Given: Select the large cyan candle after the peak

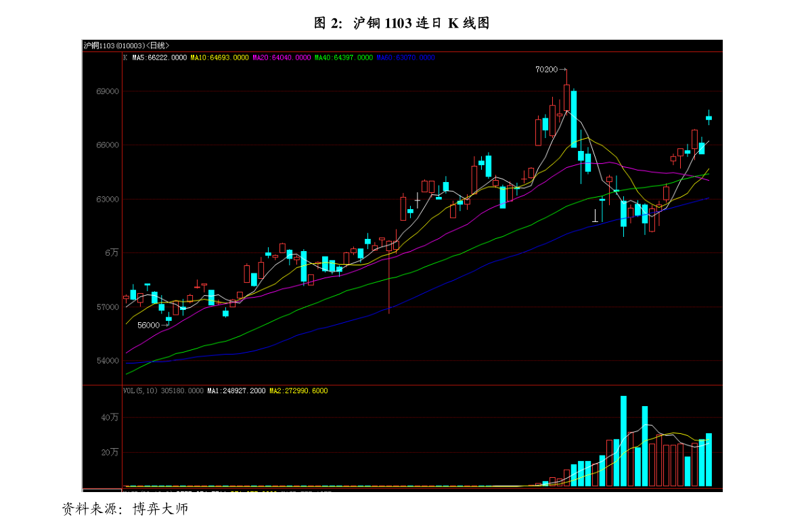Looking at the screenshot, I should click(x=574, y=118).
